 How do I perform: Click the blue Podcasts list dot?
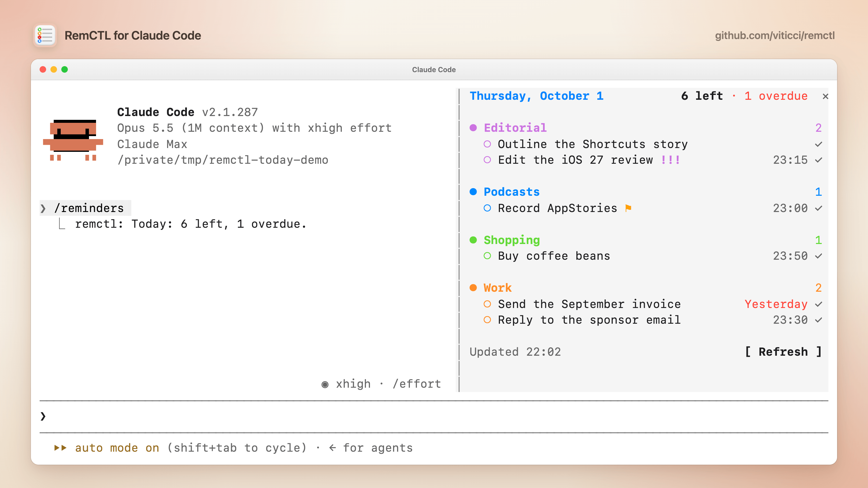473,192
